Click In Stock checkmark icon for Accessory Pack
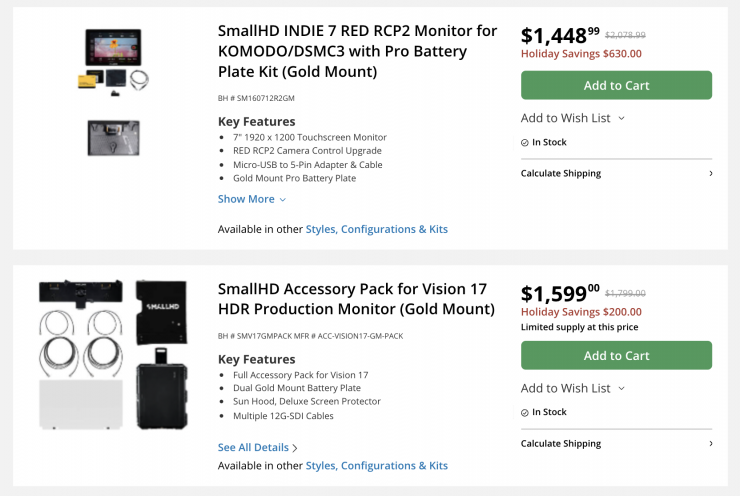This screenshot has width=740, height=496. point(525,412)
